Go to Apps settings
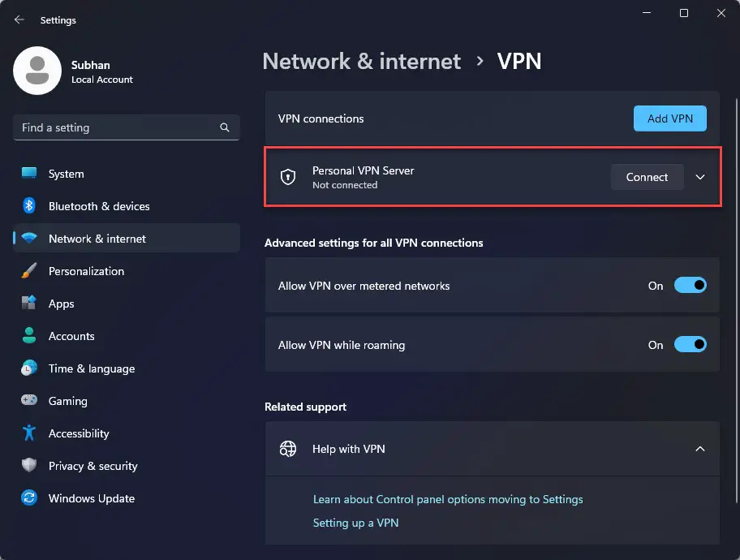This screenshot has height=560, width=740. coord(61,304)
